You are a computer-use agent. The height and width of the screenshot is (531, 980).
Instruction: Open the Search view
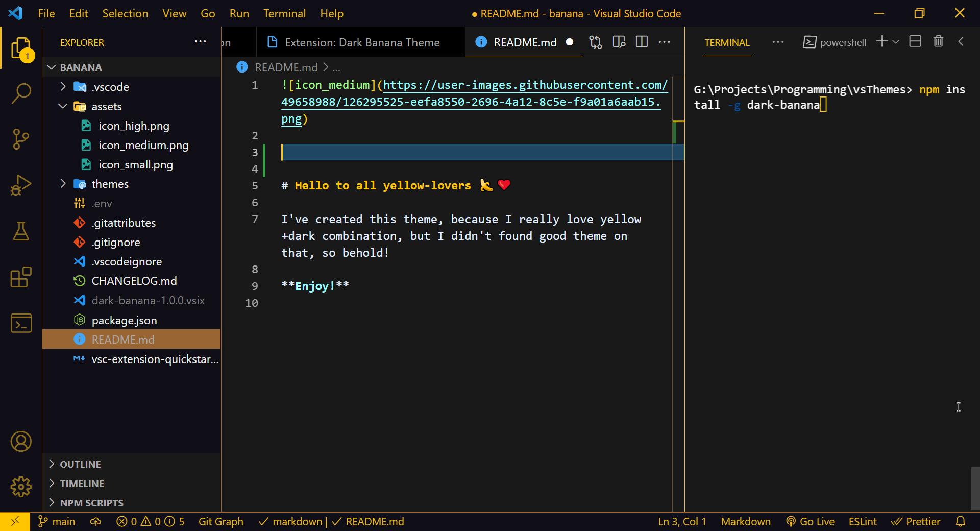tap(20, 94)
